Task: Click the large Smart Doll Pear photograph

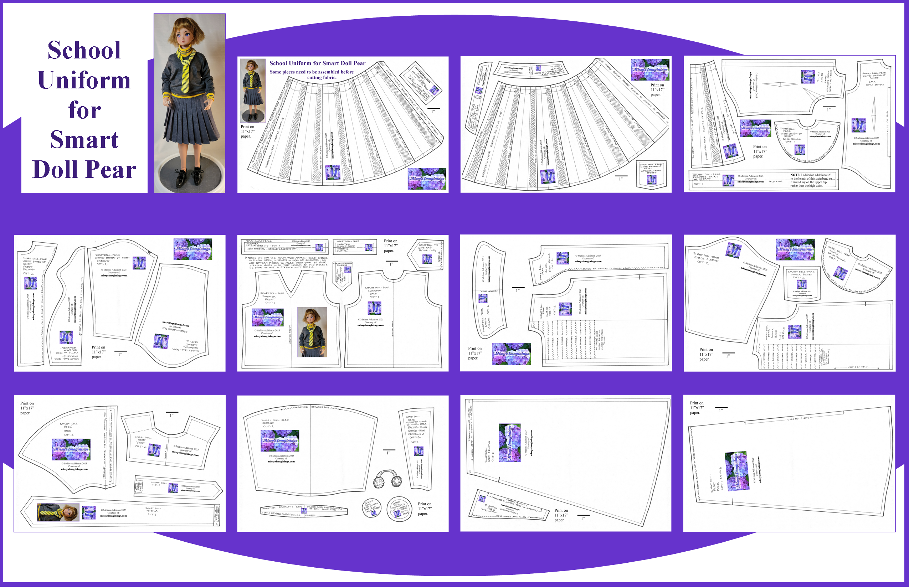Action: click(189, 103)
